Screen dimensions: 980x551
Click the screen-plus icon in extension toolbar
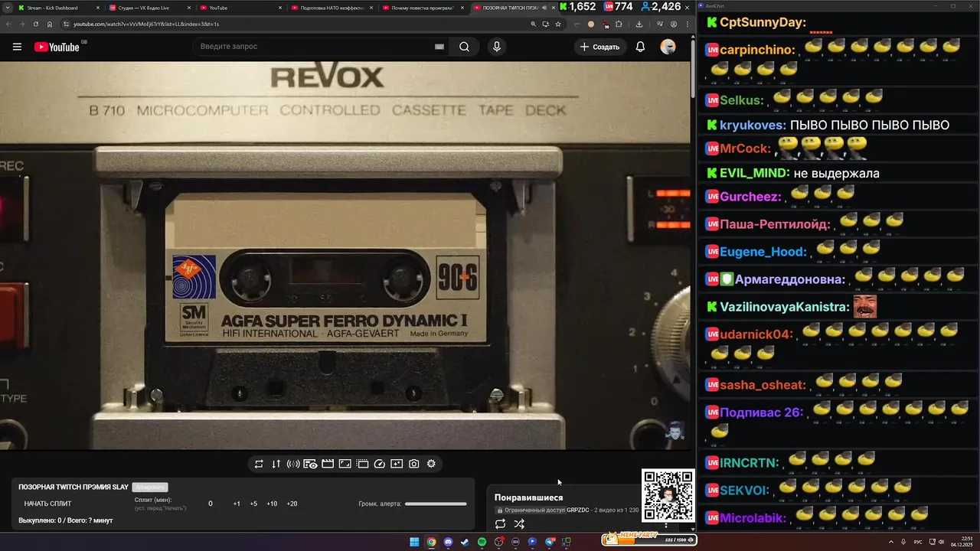tap(397, 464)
